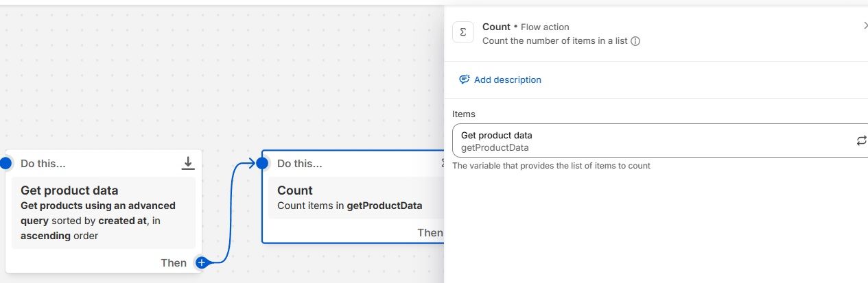Select the Get product data step title
This screenshot has height=283, width=868.
point(69,190)
